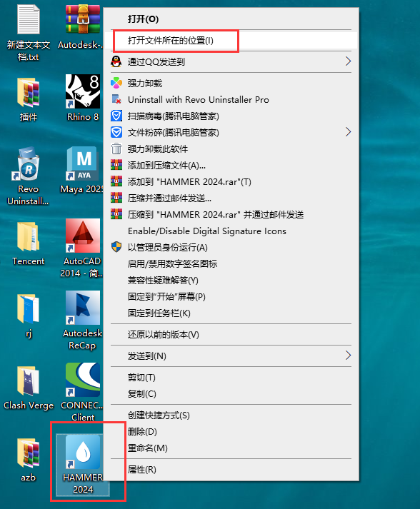Select 扫描病毒(腾讯电脑管家)
The image size is (420, 509).
231,116
